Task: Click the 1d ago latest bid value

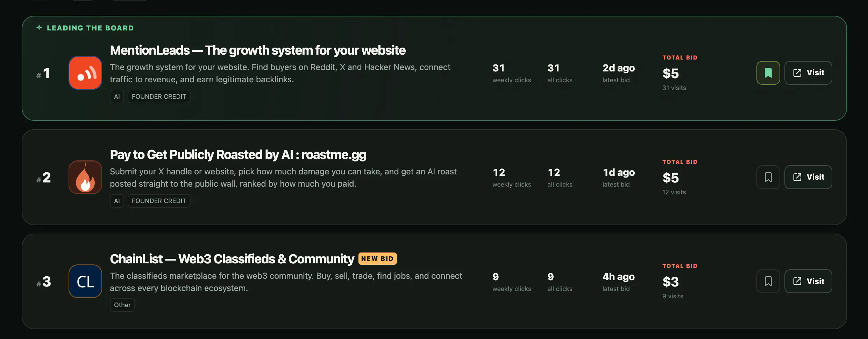Action: coord(619,172)
